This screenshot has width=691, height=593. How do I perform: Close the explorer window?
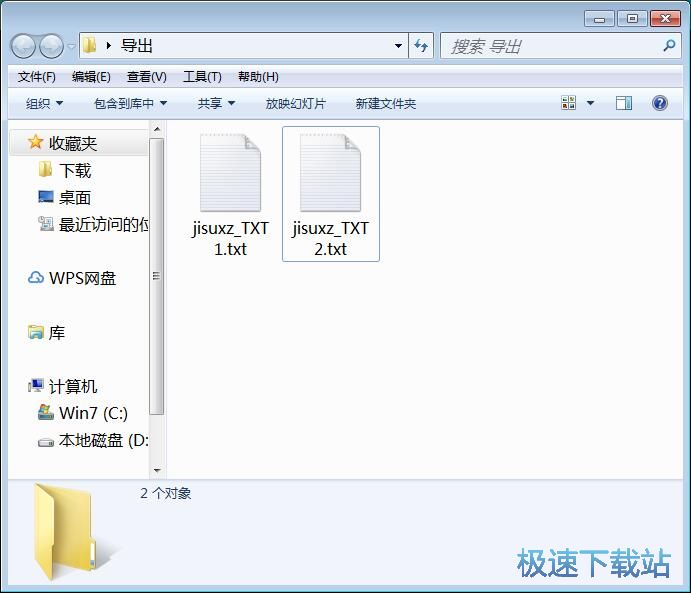click(x=665, y=19)
